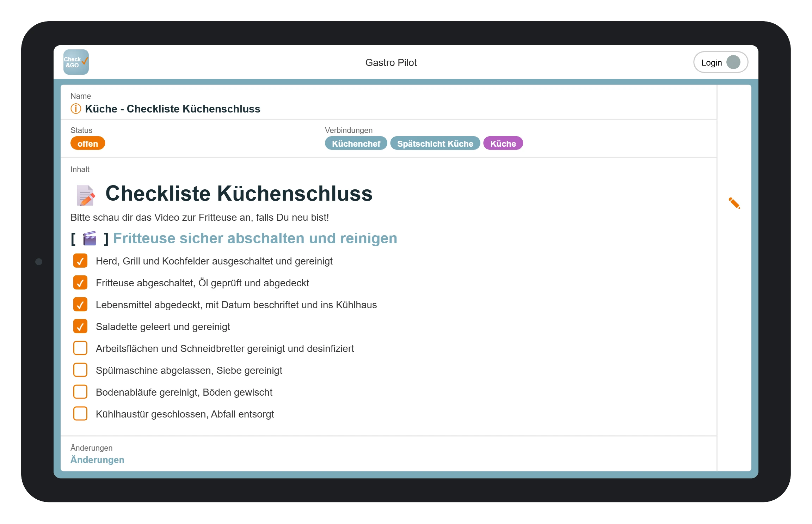Click the name Küche - Checkliste Küchenschluss
The width and height of the screenshot is (812, 524).
[173, 109]
